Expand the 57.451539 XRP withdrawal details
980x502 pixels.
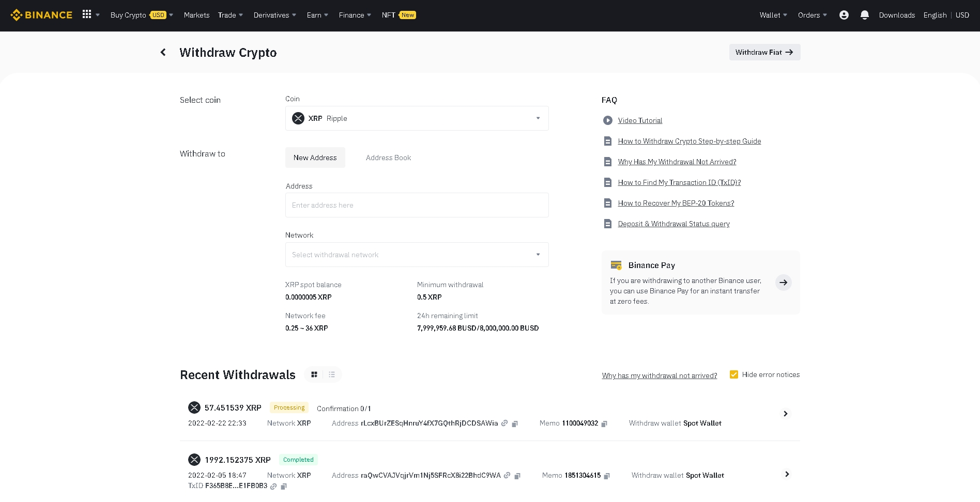(x=786, y=414)
